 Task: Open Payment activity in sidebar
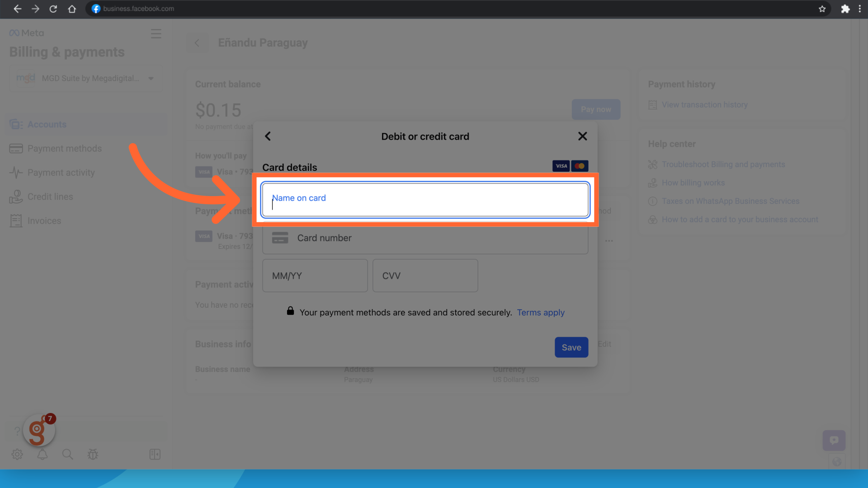pyautogui.click(x=61, y=173)
